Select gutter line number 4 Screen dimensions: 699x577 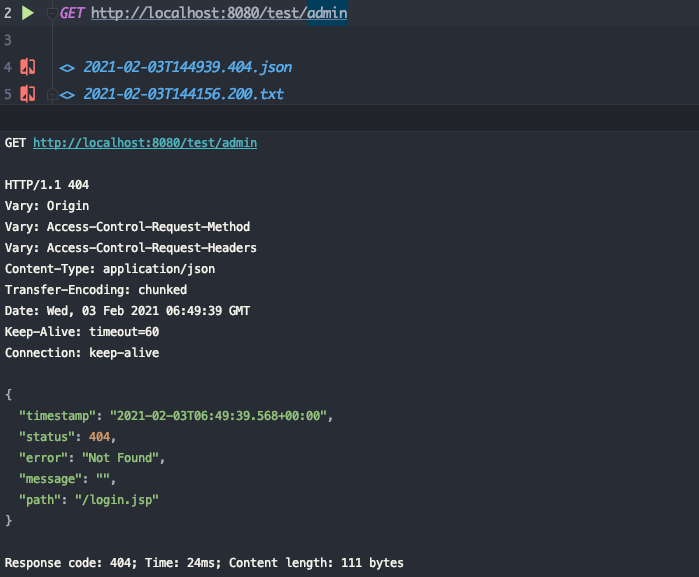tap(8, 67)
